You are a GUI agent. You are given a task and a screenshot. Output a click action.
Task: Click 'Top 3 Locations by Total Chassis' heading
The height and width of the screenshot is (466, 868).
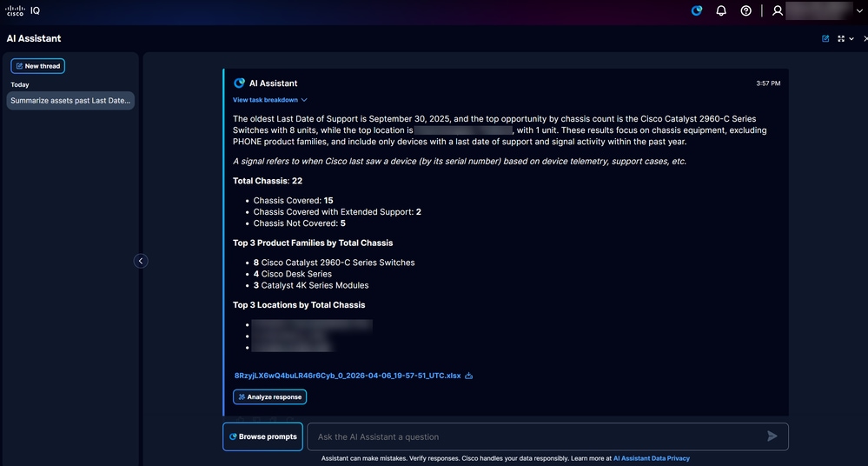coord(299,305)
